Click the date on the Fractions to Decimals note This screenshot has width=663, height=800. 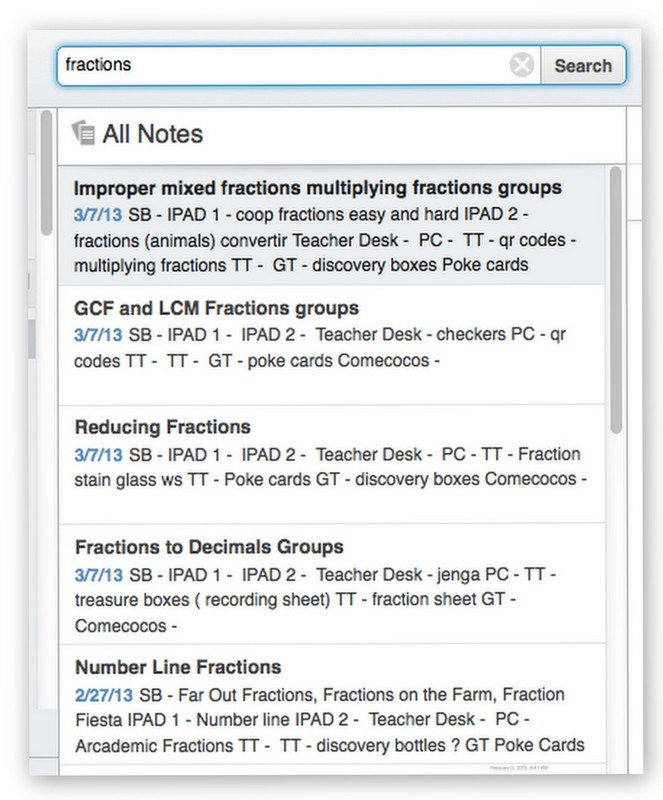(92, 574)
